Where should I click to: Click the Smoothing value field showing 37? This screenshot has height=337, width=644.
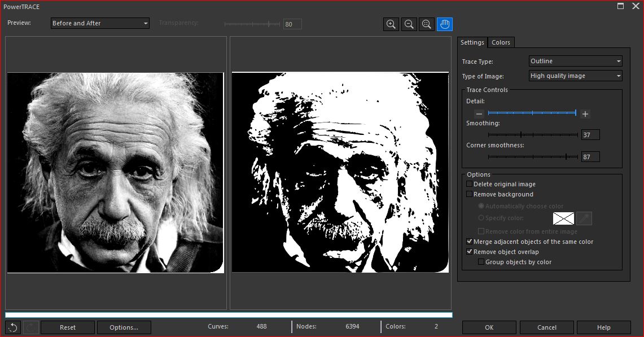[x=590, y=135]
